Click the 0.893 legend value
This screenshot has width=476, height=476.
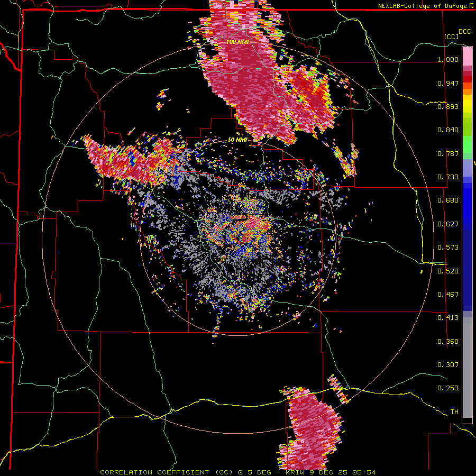click(x=448, y=106)
